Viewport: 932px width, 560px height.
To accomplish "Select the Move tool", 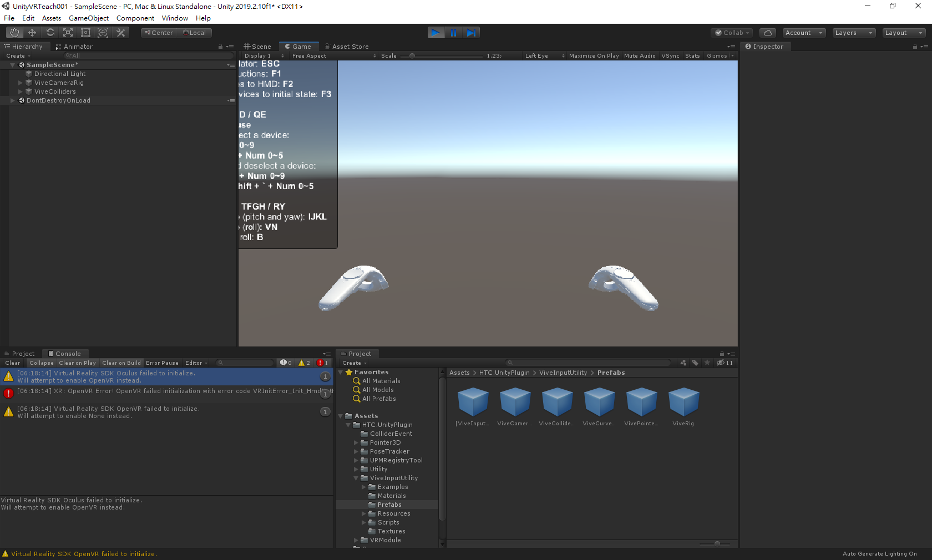I will click(32, 33).
